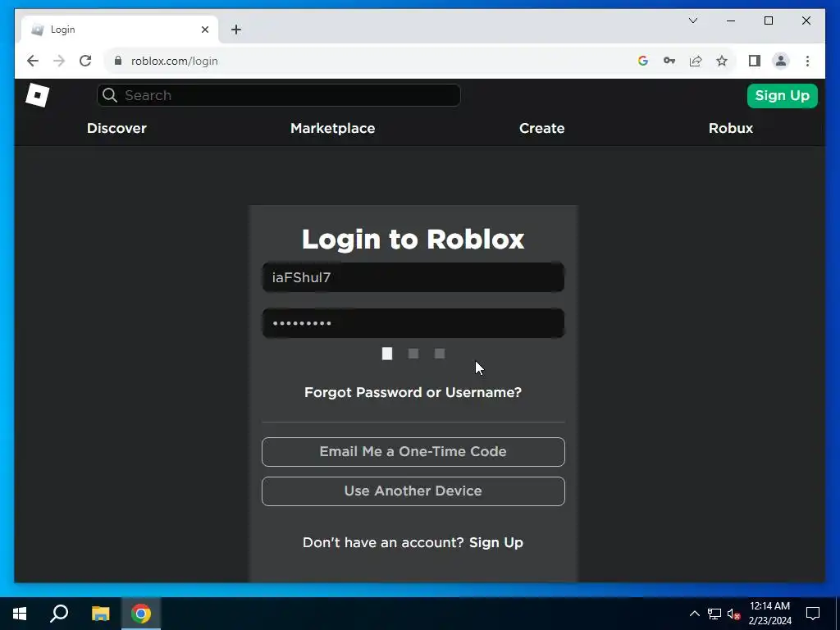
Task: Click the password input field
Action: click(413, 323)
